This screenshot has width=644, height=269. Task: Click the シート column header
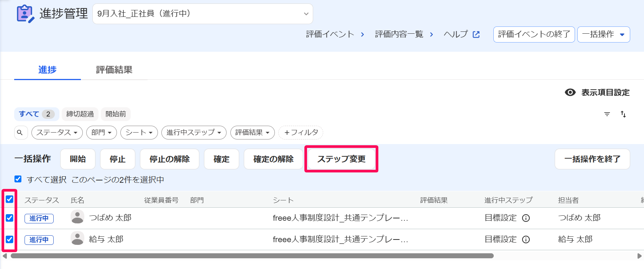(283, 200)
